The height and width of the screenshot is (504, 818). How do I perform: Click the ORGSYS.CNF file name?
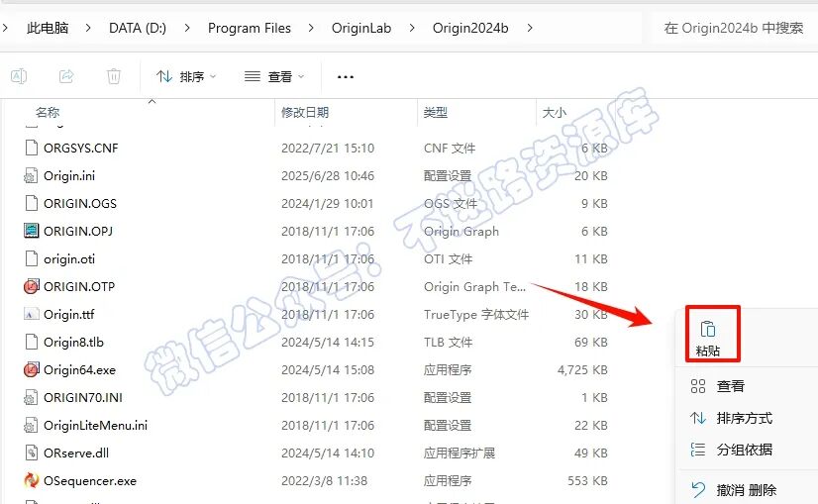click(x=81, y=148)
